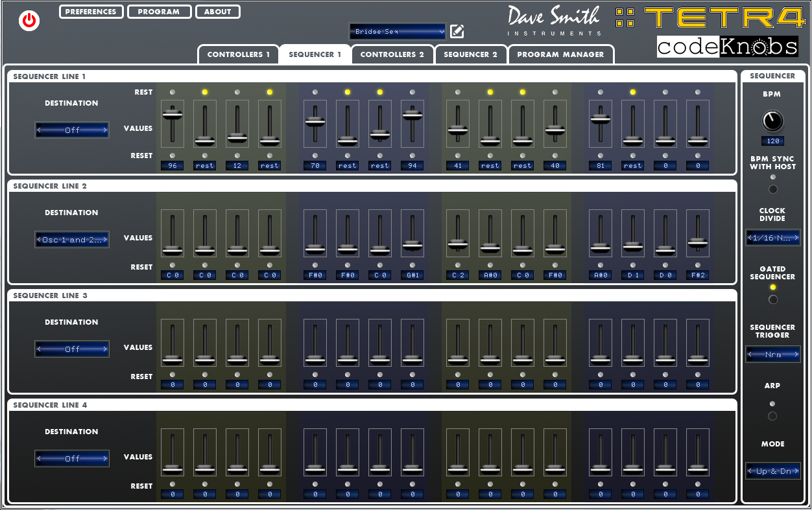Open the Preferences menu
812x510 pixels.
91,12
